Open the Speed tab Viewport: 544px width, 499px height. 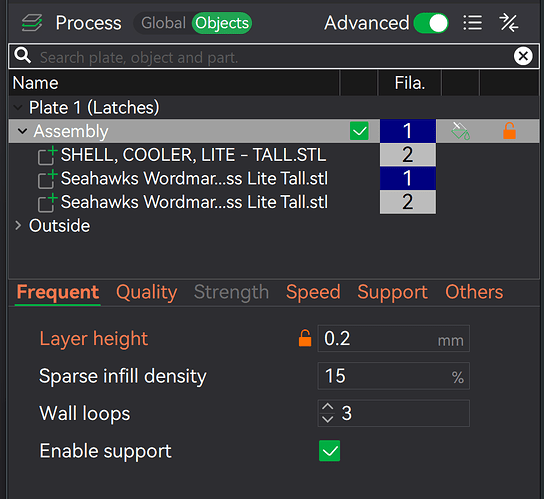coord(313,292)
